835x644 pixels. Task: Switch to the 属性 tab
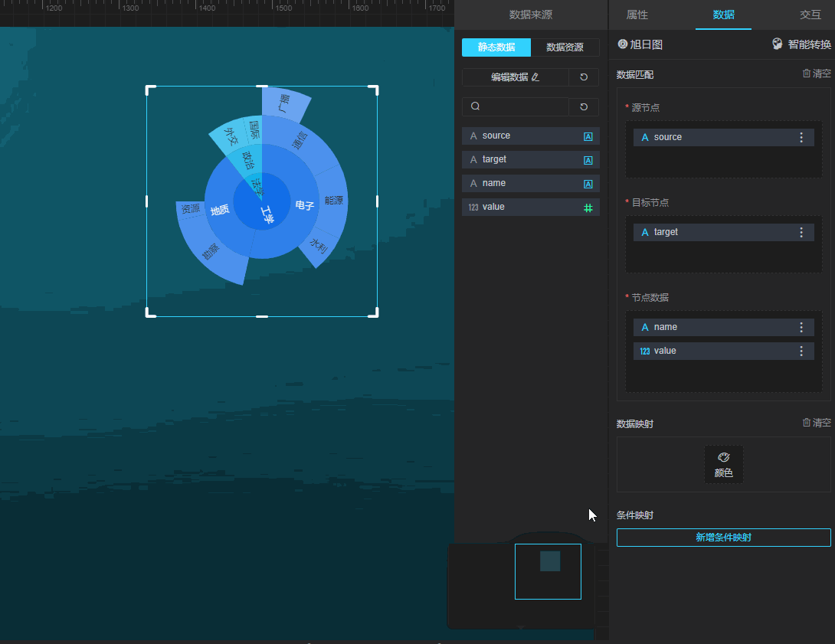pos(637,15)
